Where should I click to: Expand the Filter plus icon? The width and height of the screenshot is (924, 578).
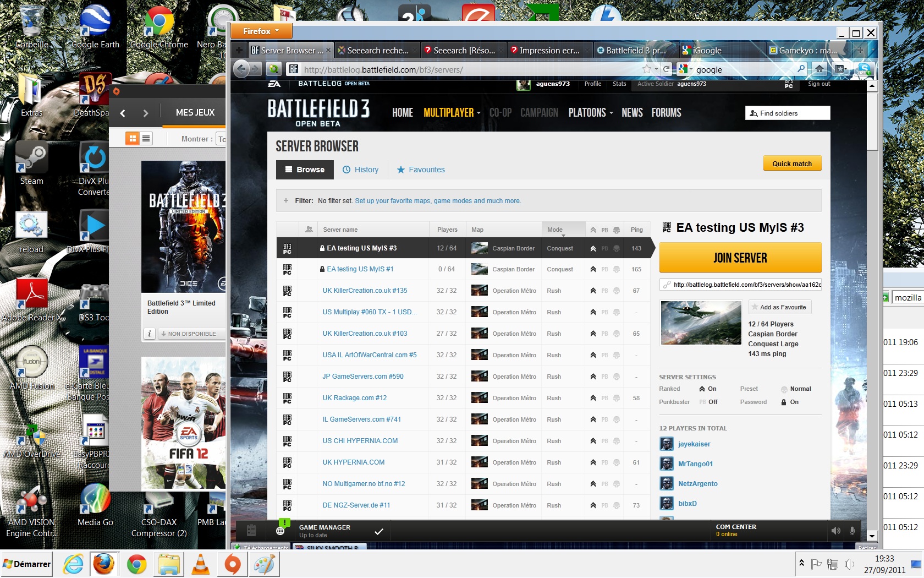click(x=286, y=201)
